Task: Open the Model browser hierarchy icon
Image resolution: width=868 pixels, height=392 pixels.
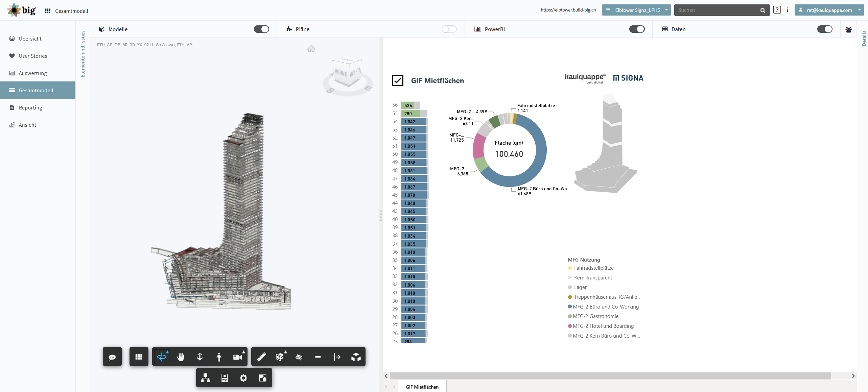Action: [205, 378]
